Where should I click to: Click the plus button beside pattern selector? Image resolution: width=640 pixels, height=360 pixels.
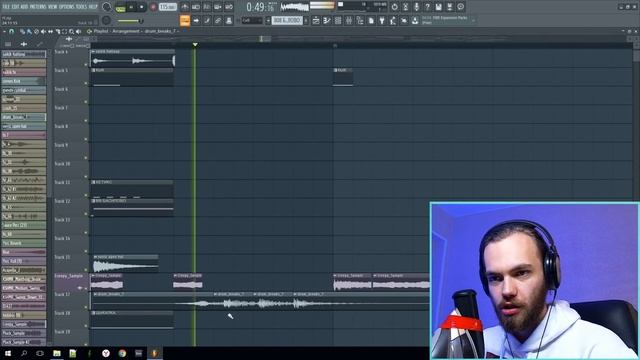(306, 20)
